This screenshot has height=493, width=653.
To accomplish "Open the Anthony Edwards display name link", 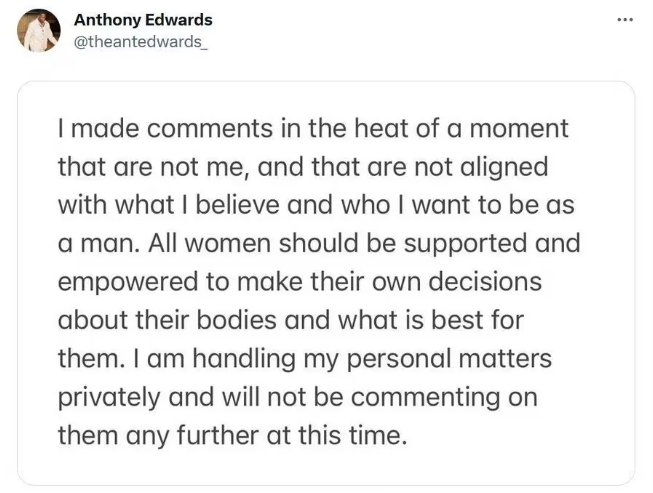I will 144,20.
